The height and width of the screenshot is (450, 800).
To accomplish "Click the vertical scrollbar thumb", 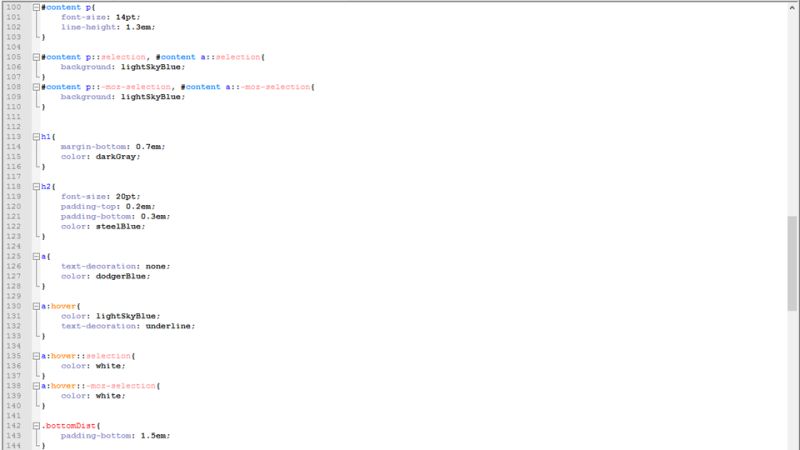I will click(792, 263).
